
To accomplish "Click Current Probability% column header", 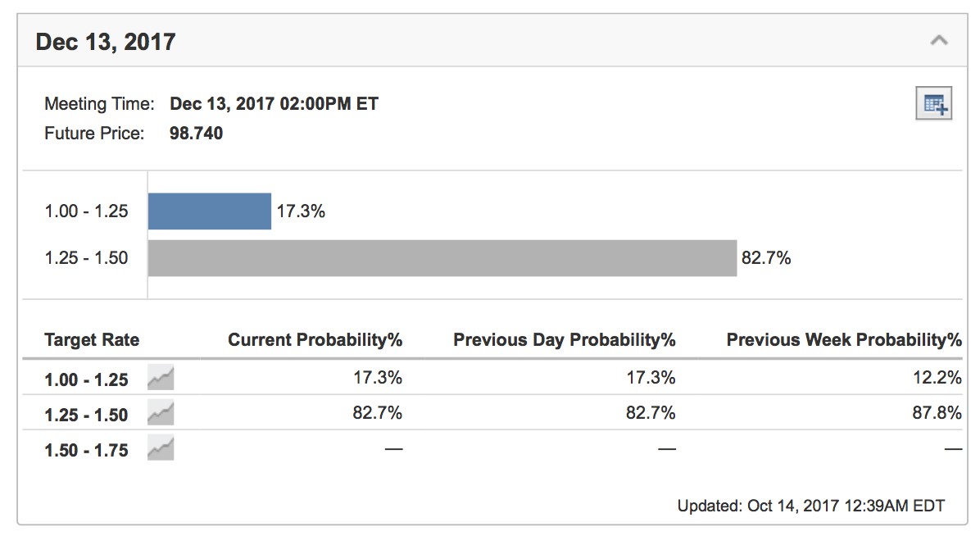I will click(315, 340).
